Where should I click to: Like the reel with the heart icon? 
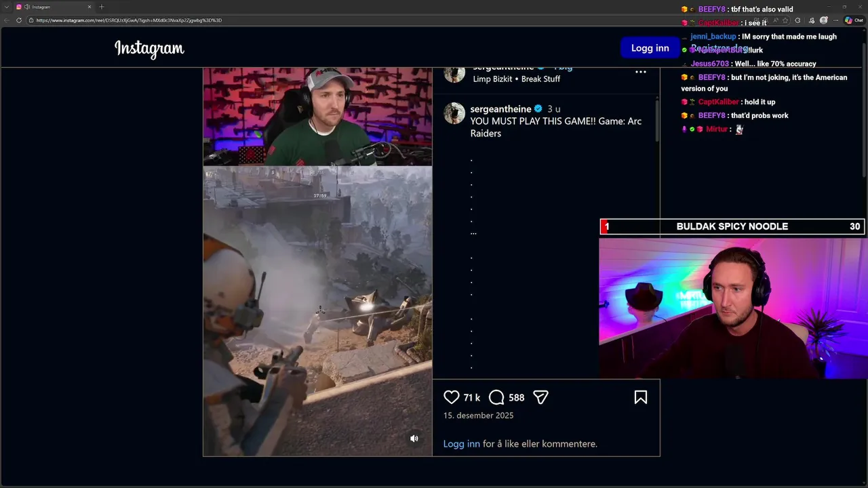click(x=451, y=397)
